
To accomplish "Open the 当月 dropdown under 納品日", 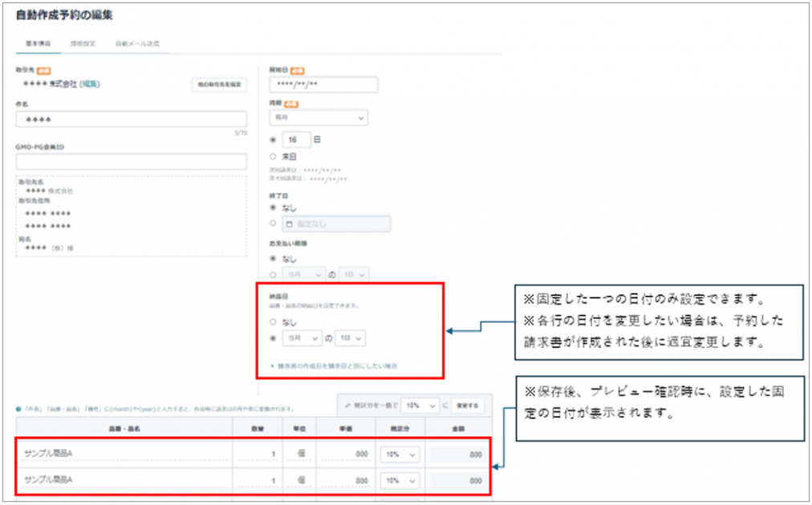I will (x=302, y=338).
